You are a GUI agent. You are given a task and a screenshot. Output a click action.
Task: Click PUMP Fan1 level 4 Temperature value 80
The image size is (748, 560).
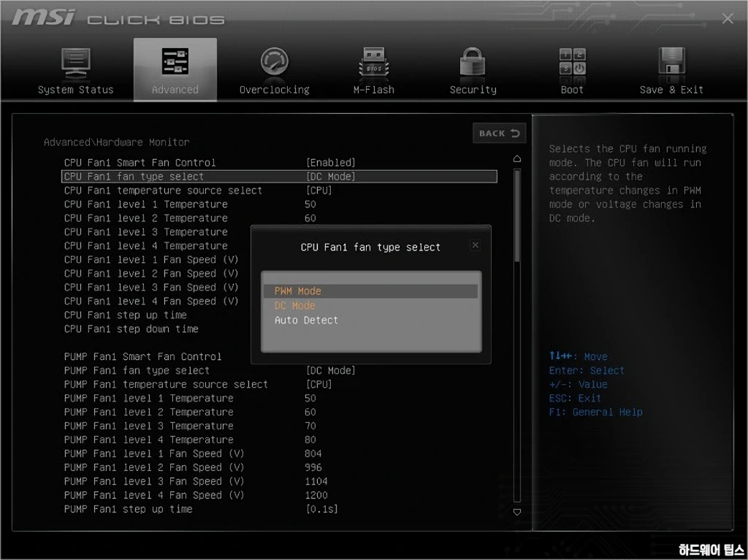click(x=310, y=440)
